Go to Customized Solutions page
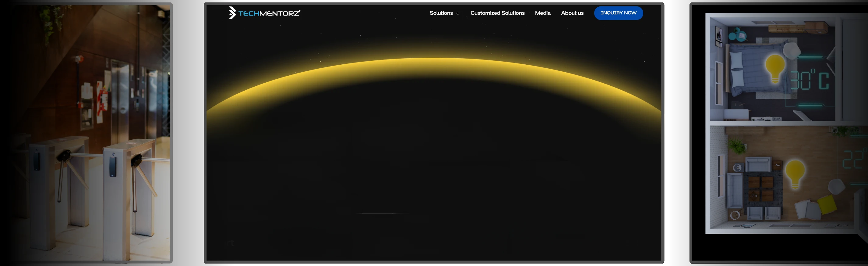868x266 pixels. tap(497, 13)
